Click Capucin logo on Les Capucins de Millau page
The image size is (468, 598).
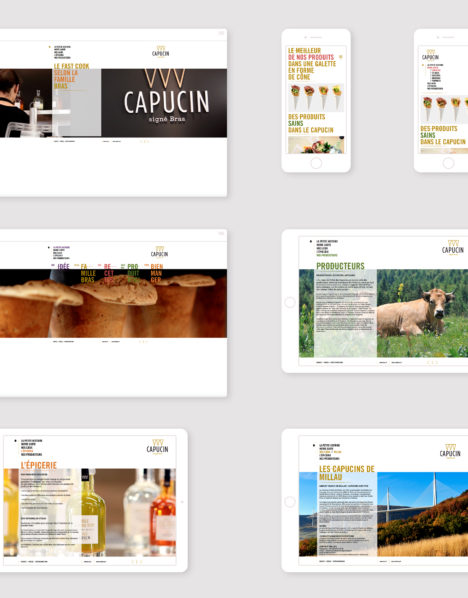[450, 452]
